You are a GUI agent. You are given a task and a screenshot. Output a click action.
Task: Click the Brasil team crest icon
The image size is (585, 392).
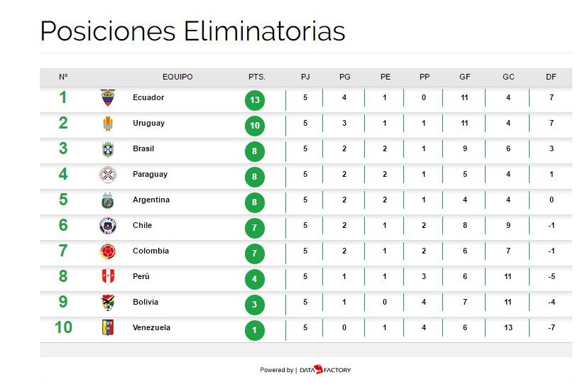[107, 149]
